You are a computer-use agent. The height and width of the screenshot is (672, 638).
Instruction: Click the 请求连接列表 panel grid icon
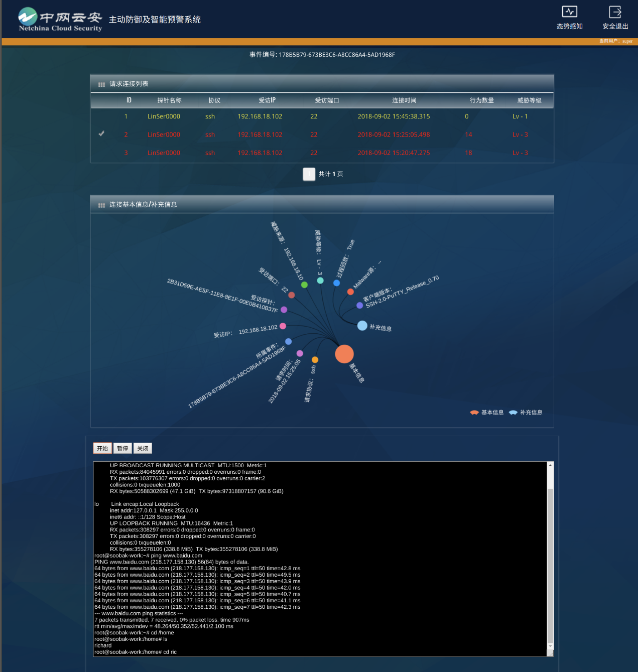pyautogui.click(x=101, y=84)
